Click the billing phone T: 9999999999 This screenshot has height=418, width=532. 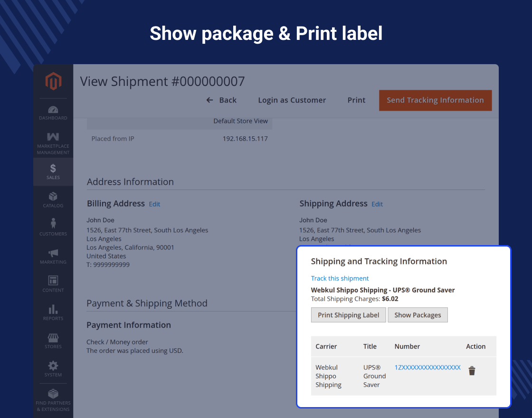click(x=108, y=265)
